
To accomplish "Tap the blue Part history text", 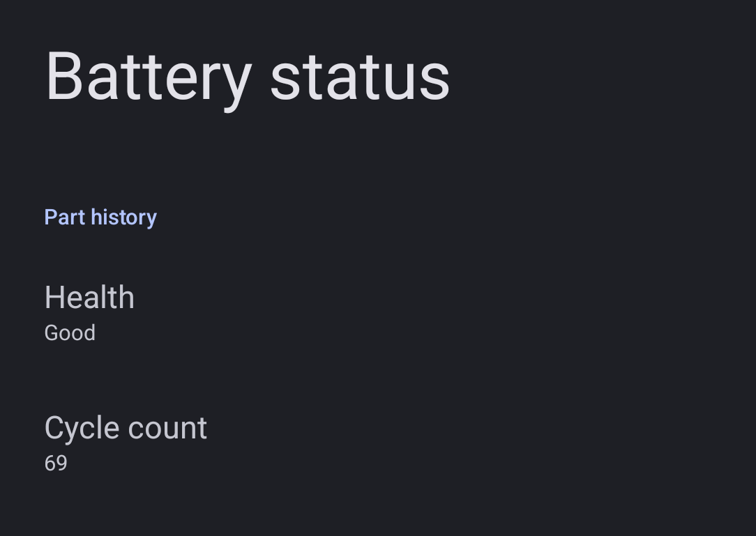I will (x=100, y=217).
